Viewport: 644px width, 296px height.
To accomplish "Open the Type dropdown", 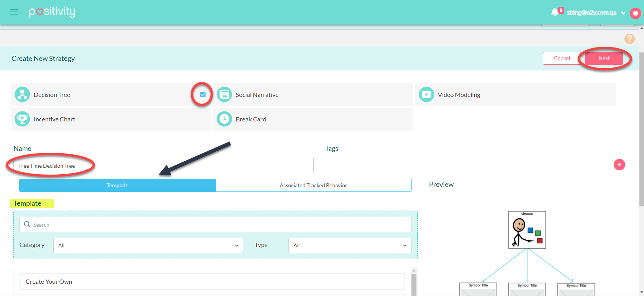I will tap(350, 245).
